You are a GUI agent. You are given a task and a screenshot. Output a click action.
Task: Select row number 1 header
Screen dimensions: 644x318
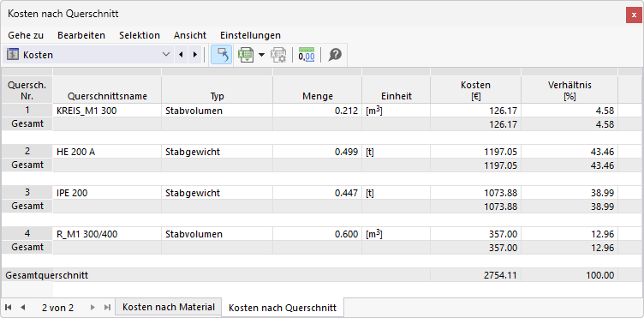pos(27,110)
